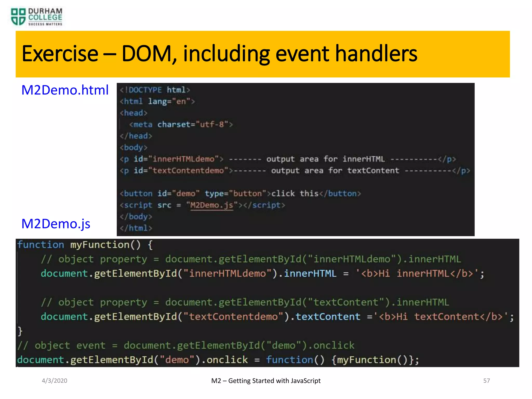The height and width of the screenshot is (399, 532).
Task: Click the 'function myFunction() {' line
Action: coord(85,245)
